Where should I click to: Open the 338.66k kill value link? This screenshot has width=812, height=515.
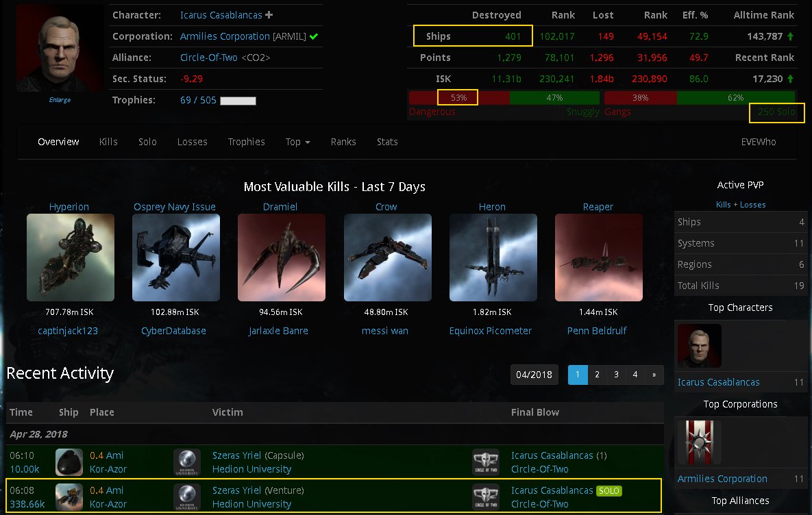27,503
